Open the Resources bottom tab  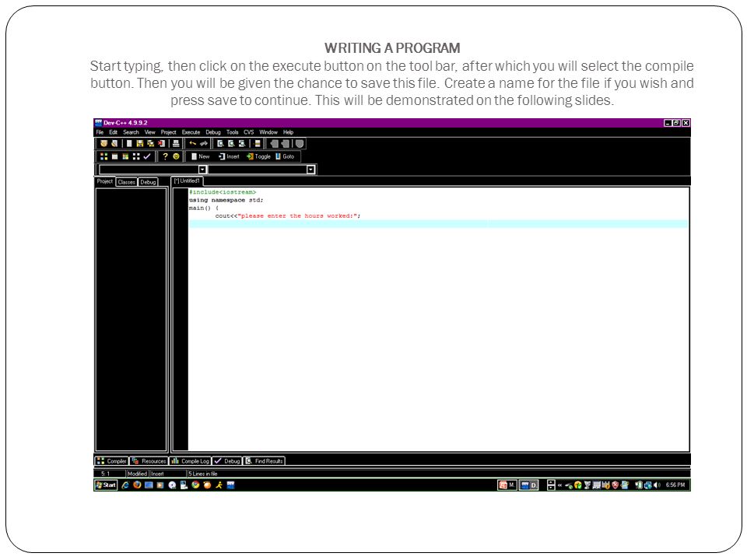149,461
